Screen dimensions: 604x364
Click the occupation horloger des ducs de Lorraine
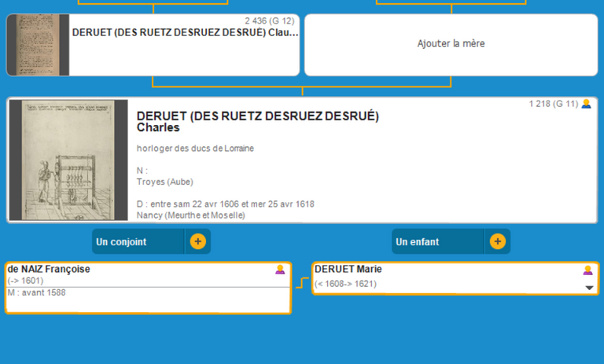pos(195,148)
